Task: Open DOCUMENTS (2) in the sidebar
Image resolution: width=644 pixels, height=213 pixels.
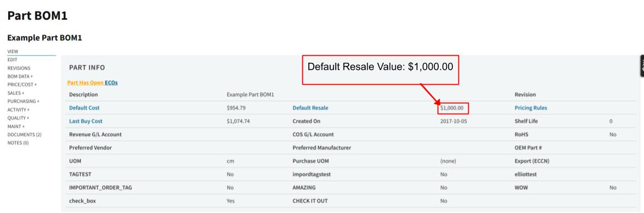Action: coord(24,134)
